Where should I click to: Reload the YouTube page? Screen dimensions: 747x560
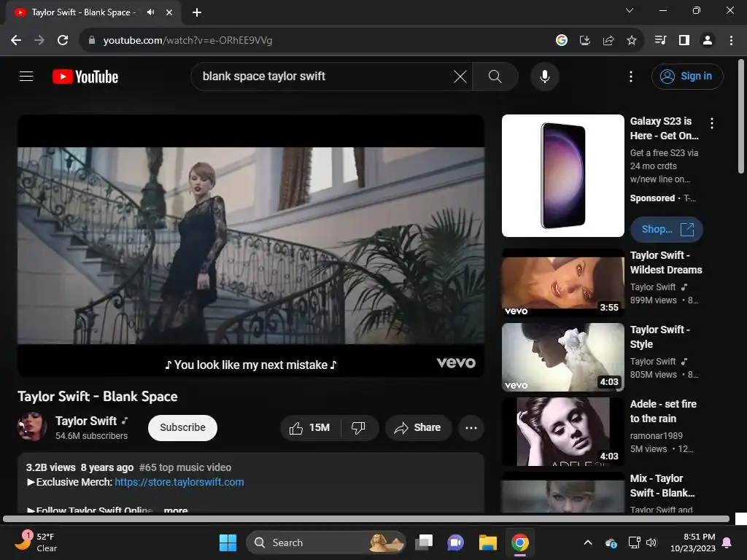(63, 41)
